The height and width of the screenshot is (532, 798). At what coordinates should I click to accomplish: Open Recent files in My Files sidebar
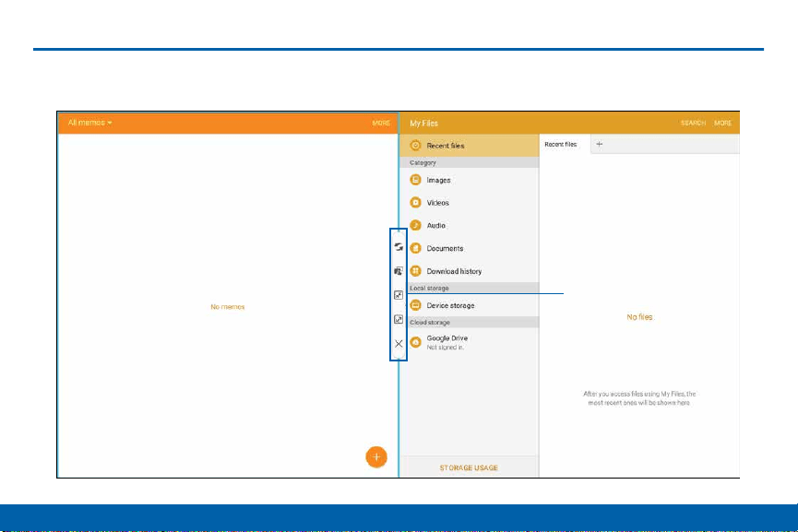pyautogui.click(x=470, y=146)
